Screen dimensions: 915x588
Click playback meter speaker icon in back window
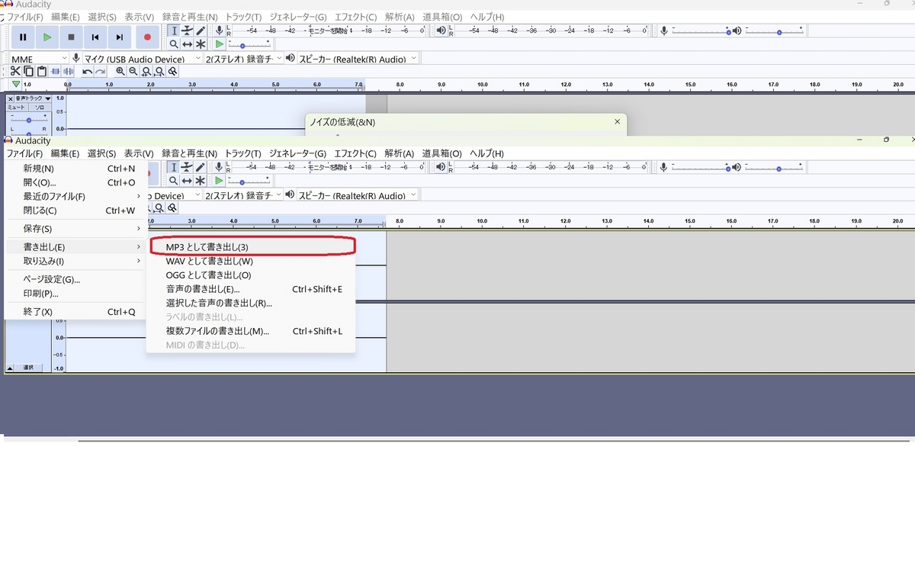[441, 31]
